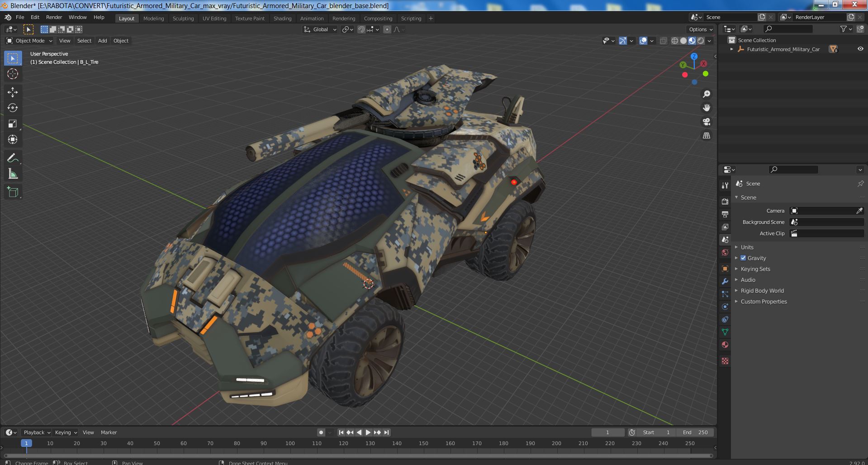Expand Rigid Body World panel
The image size is (868, 465).
(x=762, y=290)
